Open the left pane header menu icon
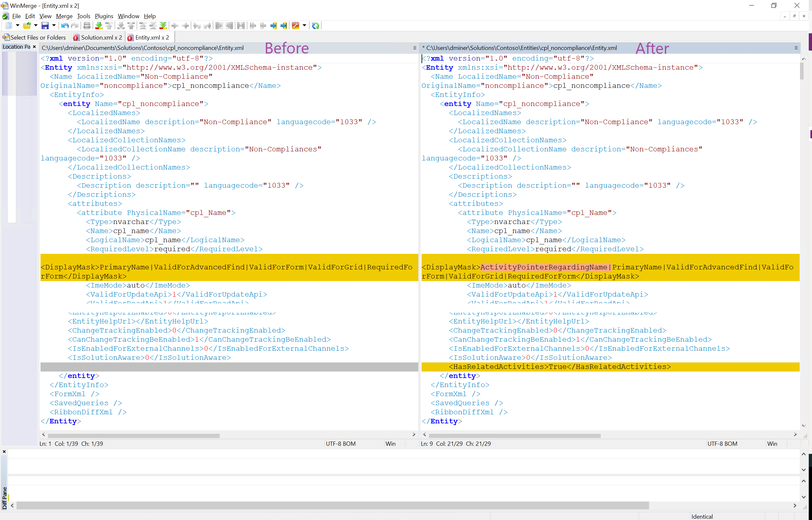 click(x=415, y=48)
